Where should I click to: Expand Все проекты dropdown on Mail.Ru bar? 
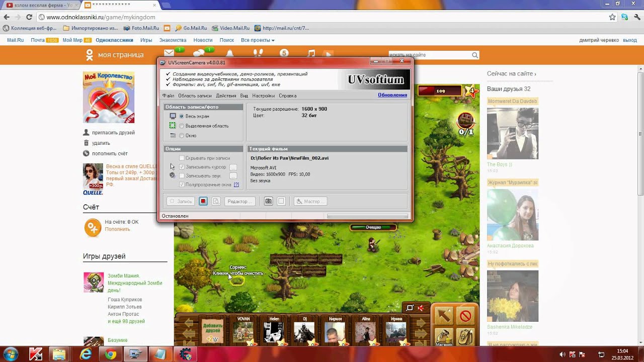click(258, 40)
